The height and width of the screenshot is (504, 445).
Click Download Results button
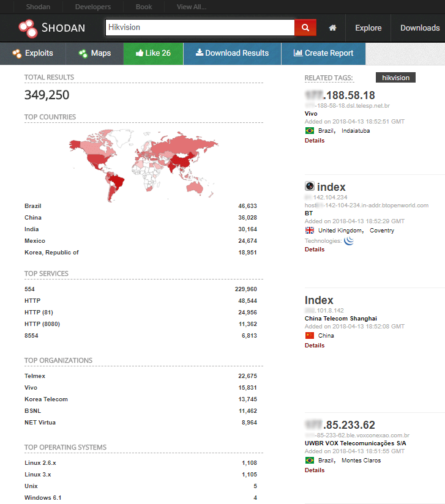point(232,53)
